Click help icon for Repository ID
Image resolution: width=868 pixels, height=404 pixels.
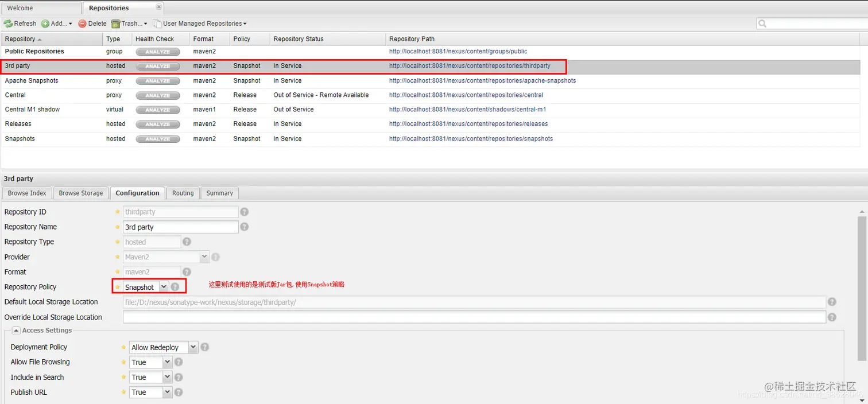(244, 212)
